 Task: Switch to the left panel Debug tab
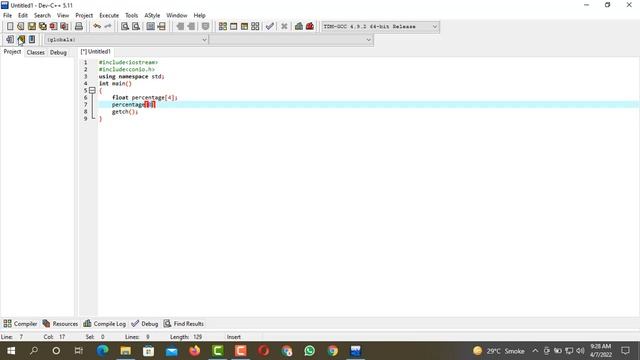[58, 53]
